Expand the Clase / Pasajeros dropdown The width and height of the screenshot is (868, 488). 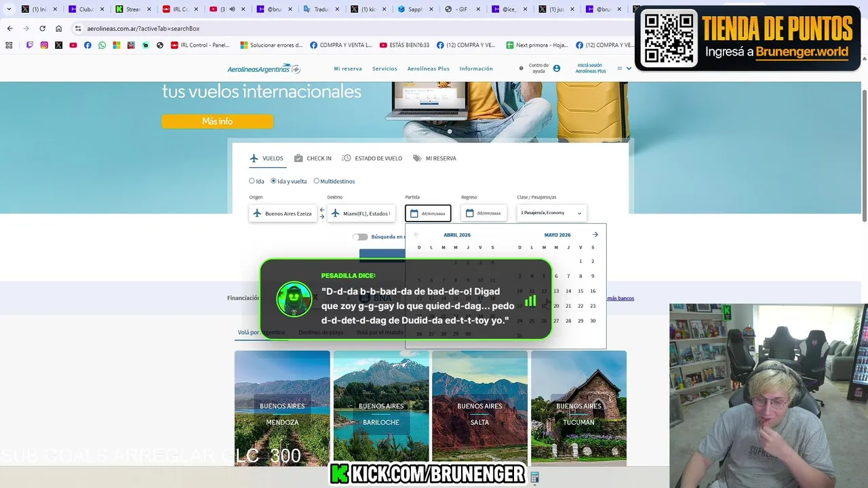click(x=551, y=213)
